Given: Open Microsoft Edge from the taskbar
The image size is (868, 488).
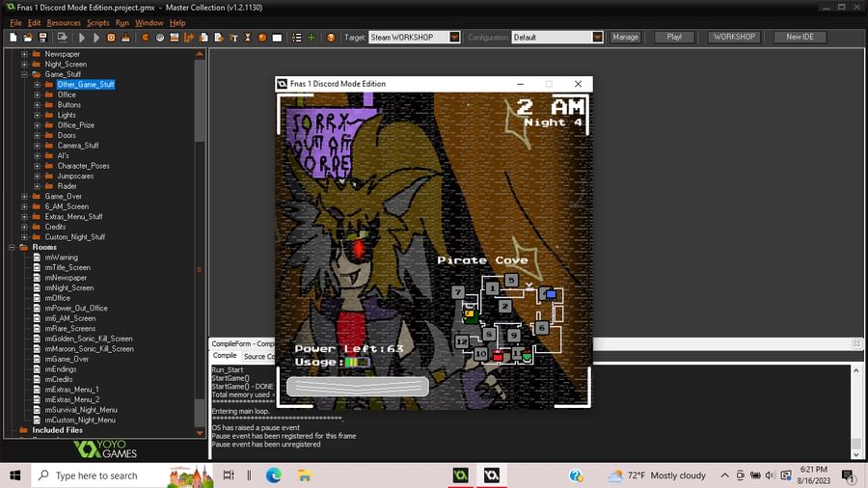Looking at the screenshot, I should click(274, 475).
